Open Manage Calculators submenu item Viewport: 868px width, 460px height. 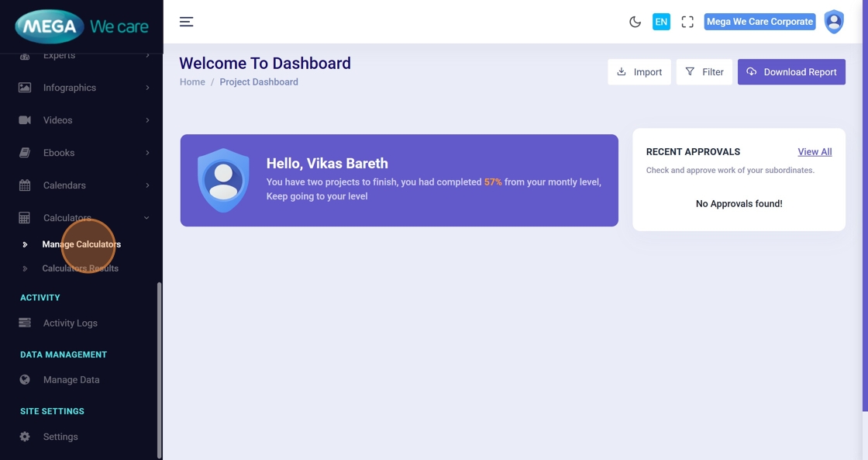(x=81, y=244)
